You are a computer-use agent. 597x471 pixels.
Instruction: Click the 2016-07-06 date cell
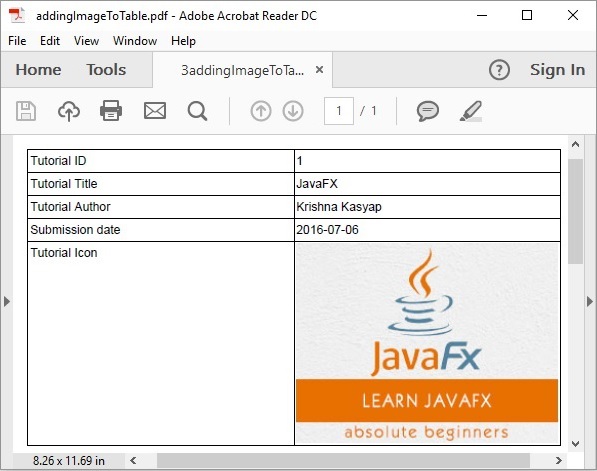click(428, 230)
